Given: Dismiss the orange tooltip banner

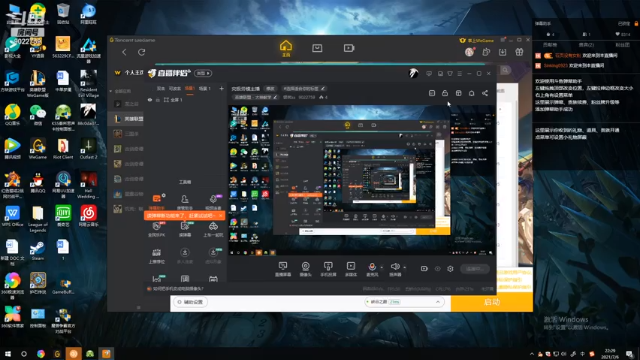Looking at the screenshot, I should coord(221,215).
